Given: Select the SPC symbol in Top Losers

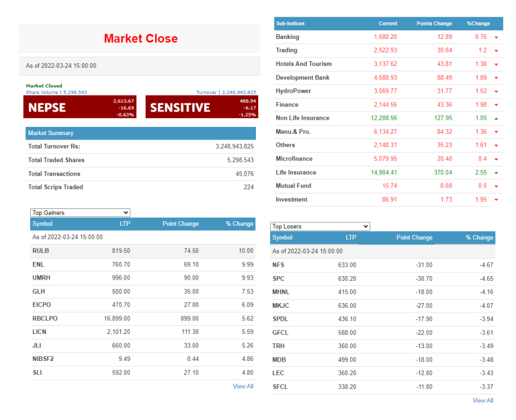Looking at the screenshot, I should (278, 278).
